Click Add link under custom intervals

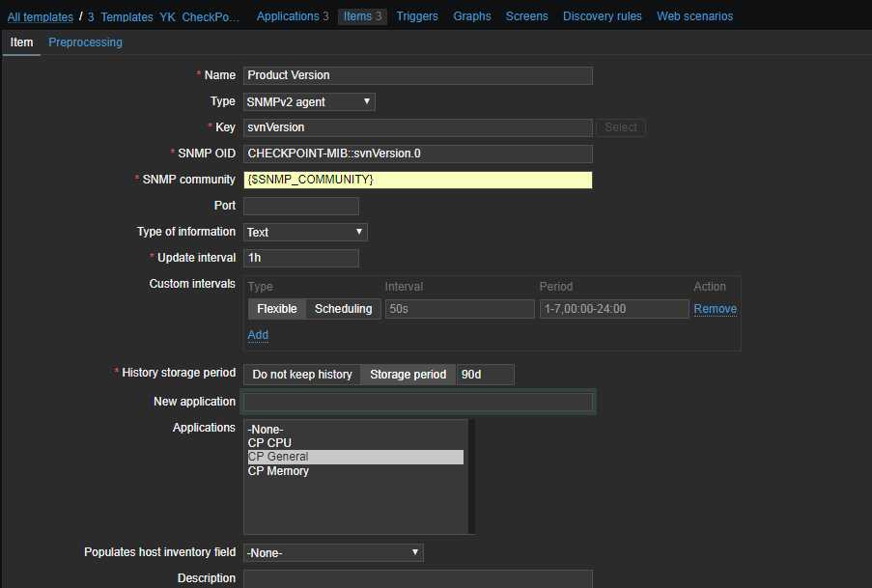(258, 335)
